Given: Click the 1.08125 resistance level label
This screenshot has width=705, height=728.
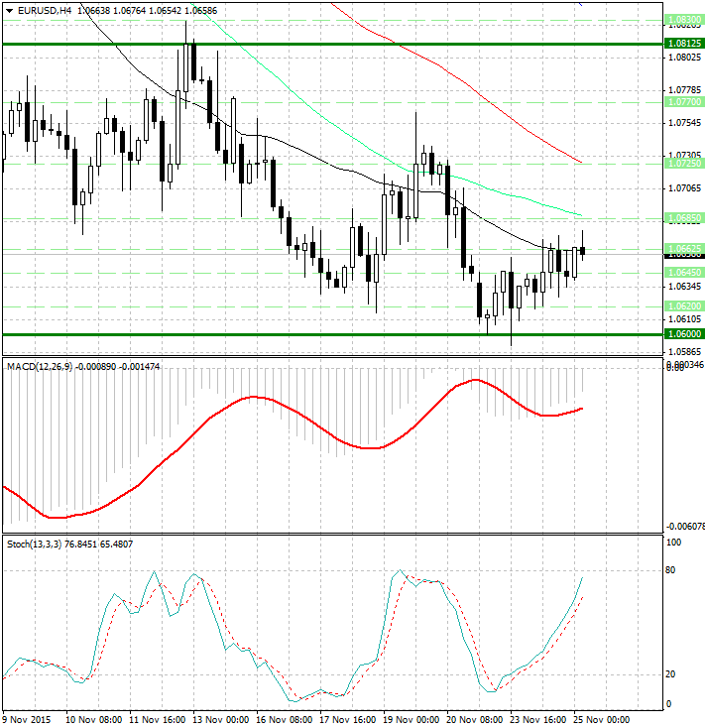Looking at the screenshot, I should (x=684, y=44).
